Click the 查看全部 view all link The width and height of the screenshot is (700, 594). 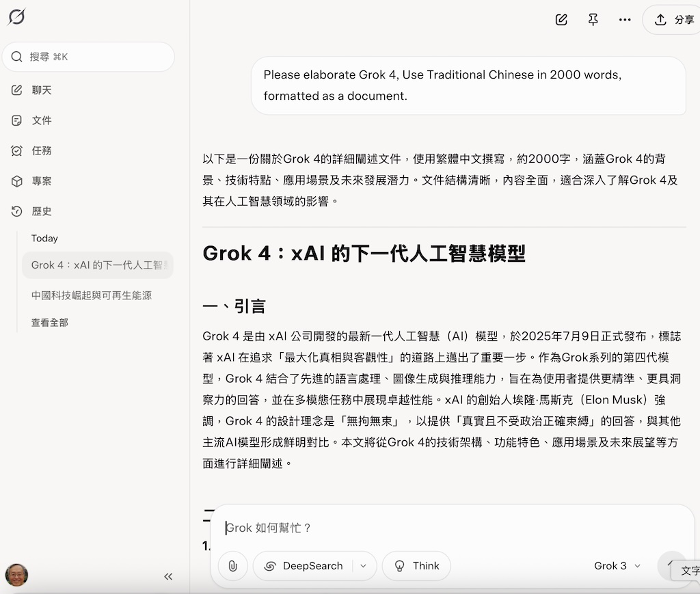[x=49, y=323]
